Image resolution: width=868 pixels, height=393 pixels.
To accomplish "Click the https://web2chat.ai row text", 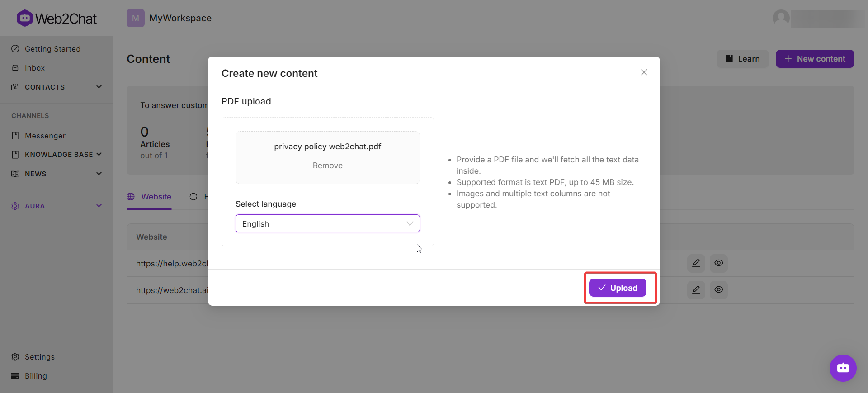I will tap(172, 290).
